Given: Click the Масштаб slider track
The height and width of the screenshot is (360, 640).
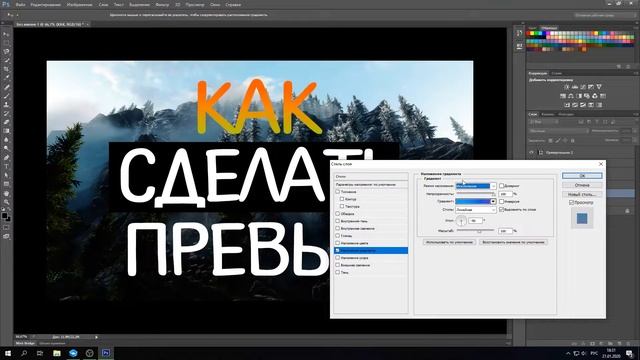Looking at the screenshot, I should click(476, 232).
